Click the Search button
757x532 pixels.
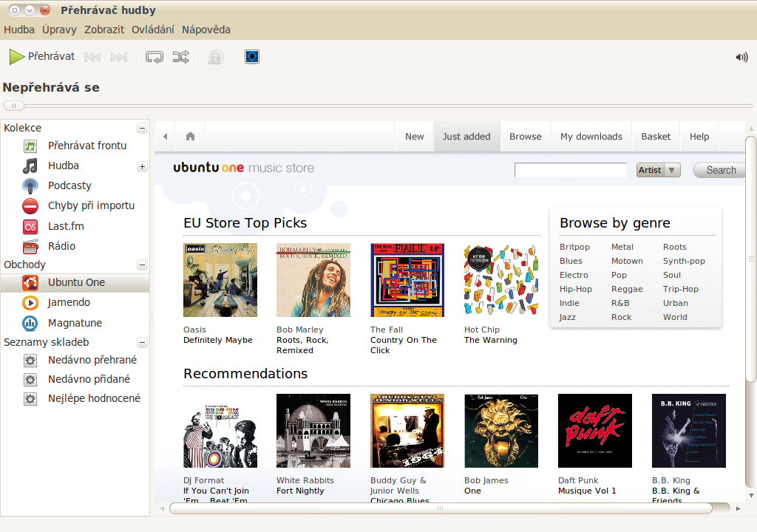coord(719,170)
